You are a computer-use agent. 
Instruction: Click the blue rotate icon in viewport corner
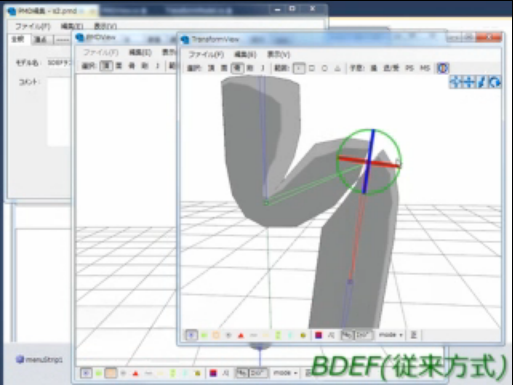tap(495, 82)
